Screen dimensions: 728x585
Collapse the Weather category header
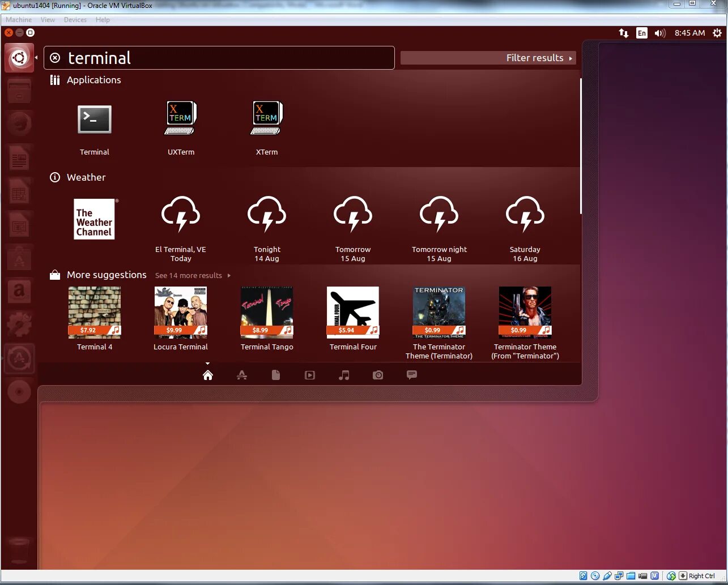coord(78,177)
